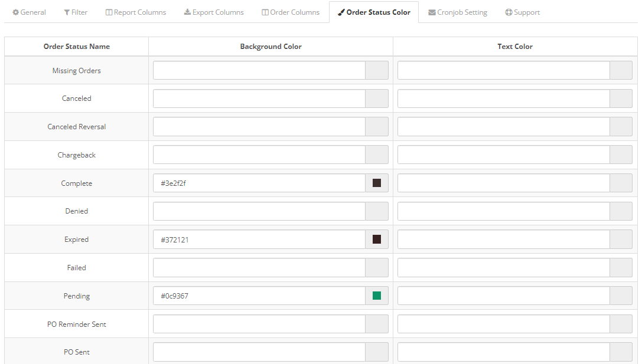Screen dimensions: 642x364
Task: Click the Background Color column header
Action: click(x=271, y=47)
